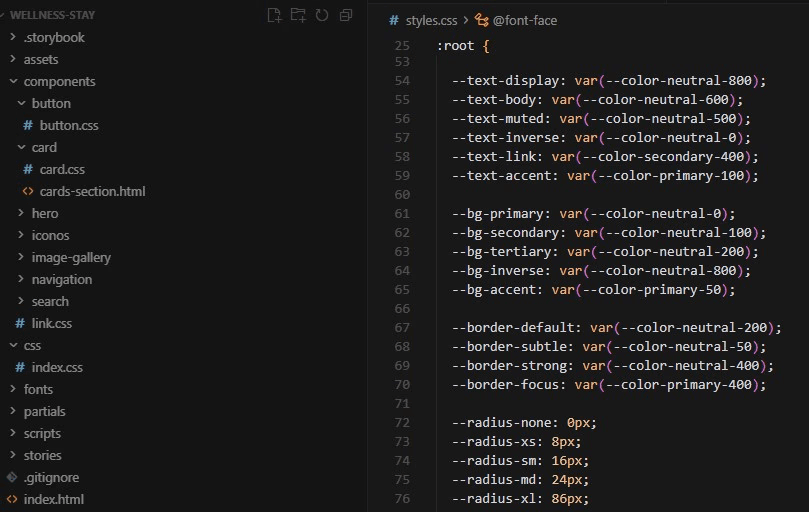Click the --text-link declaration
Screen dimensions: 809x512
click(605, 156)
